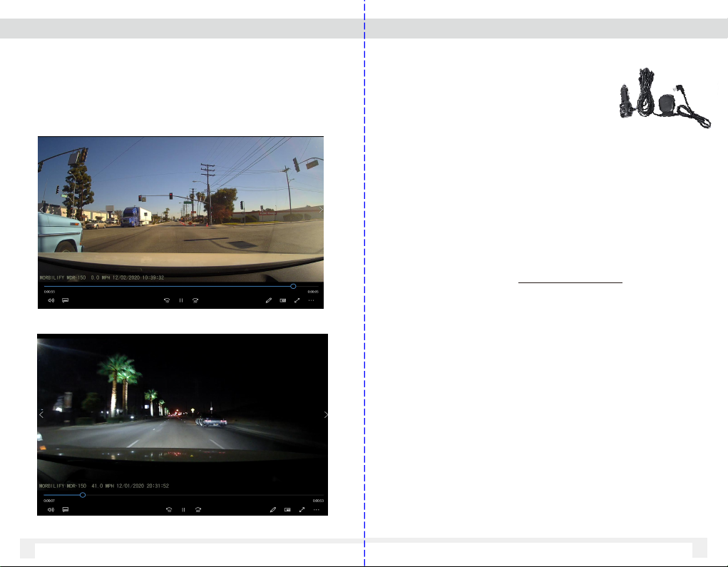
Task: Skip back 10 seconds in night video
Action: [x=169, y=509]
